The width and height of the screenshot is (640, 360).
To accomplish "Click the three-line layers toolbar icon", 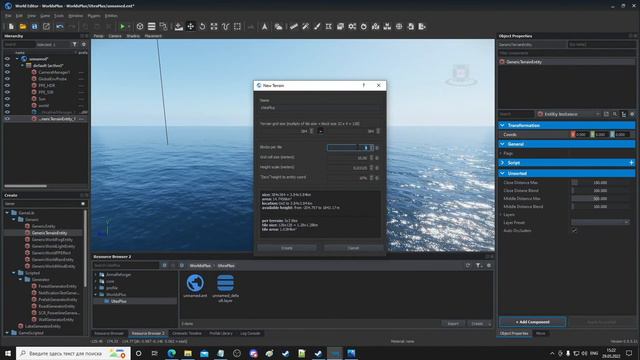I will [x=151, y=27].
